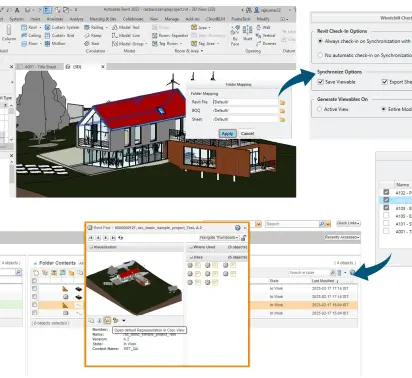This screenshot has width=412, height=378.
Task: Select No automatic check-in on Synchronization
Action: pos(320,55)
